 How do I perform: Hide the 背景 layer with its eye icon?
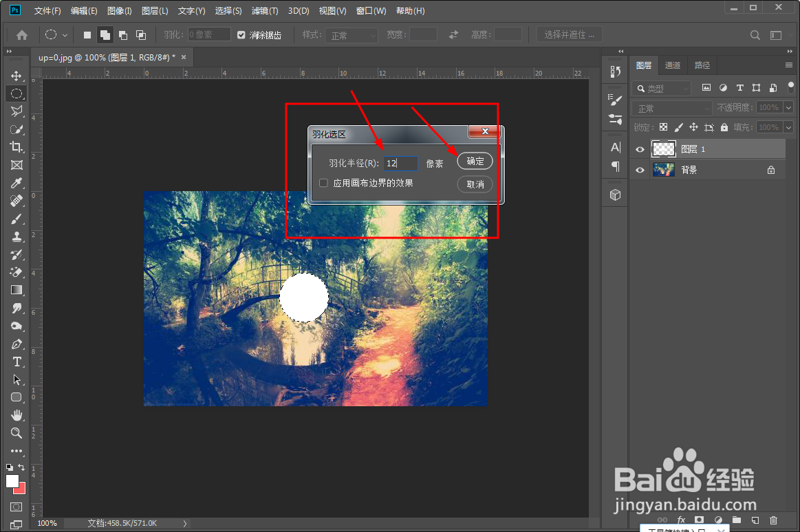click(x=640, y=170)
